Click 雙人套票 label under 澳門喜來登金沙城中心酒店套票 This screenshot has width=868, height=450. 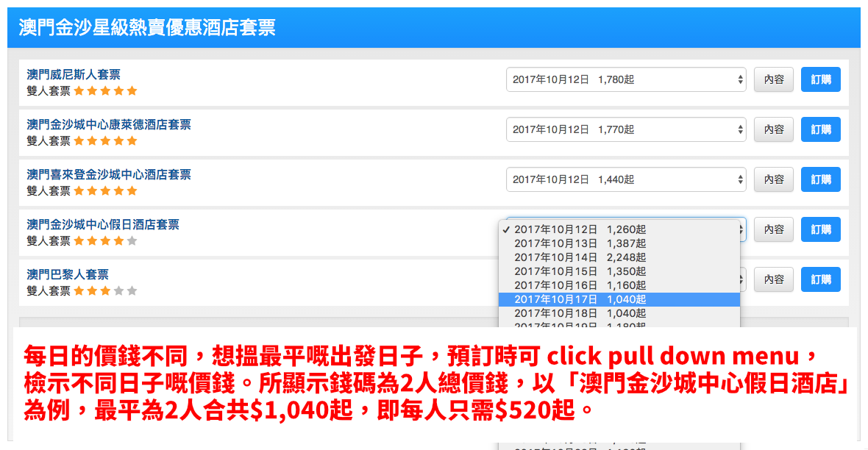tap(49, 191)
